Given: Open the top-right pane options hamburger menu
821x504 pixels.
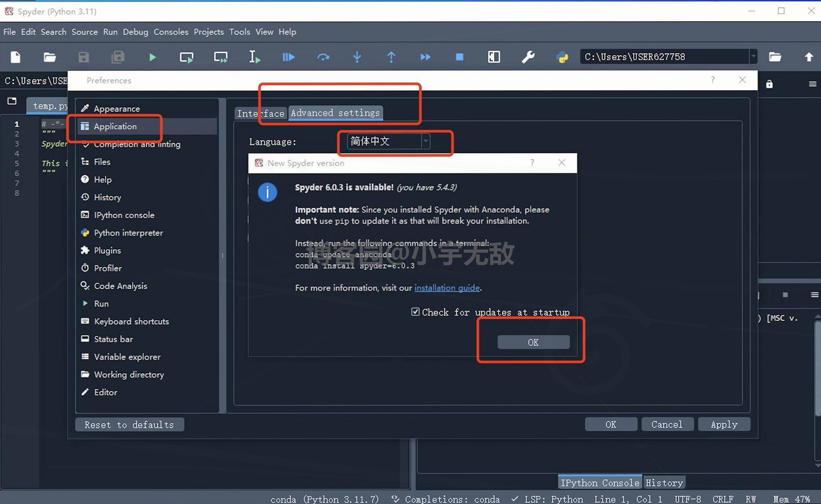Looking at the screenshot, I should 813,84.
